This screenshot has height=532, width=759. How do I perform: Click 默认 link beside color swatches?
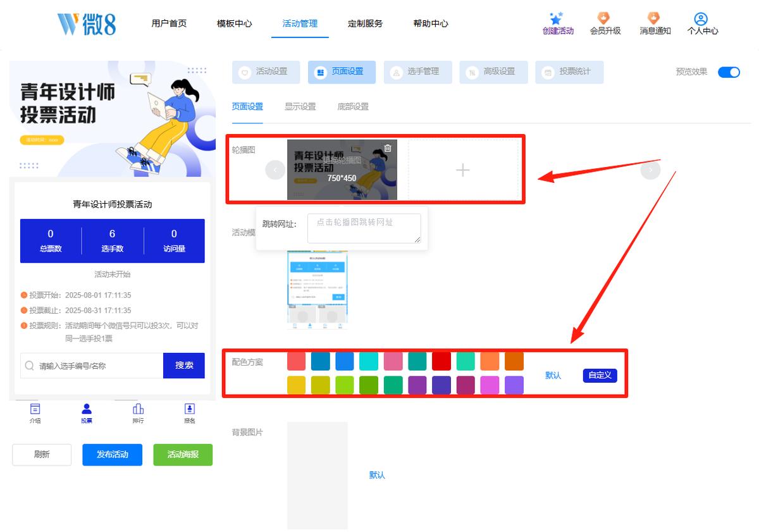(553, 375)
